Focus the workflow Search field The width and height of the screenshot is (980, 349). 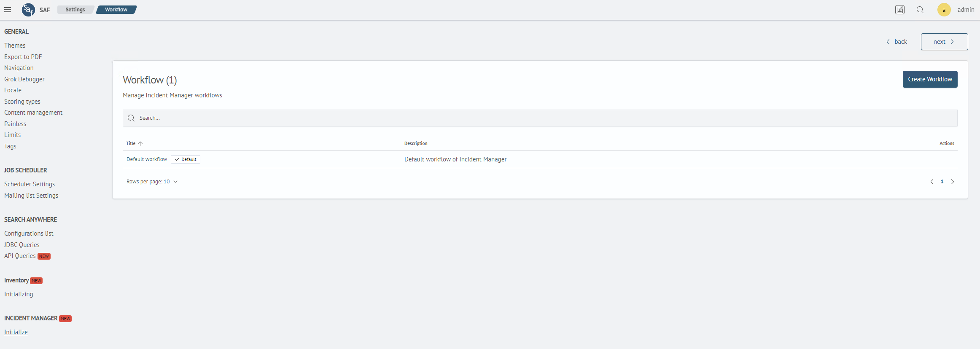point(540,118)
